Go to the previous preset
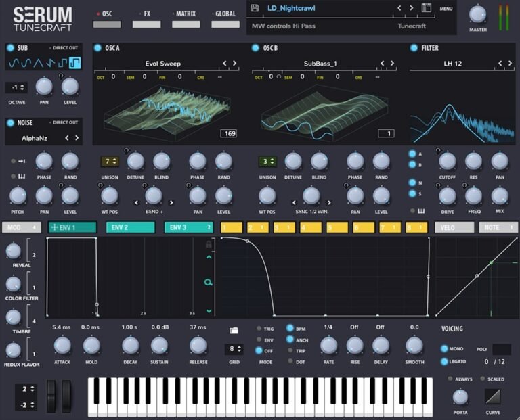The width and height of the screenshot is (520, 420). [399, 8]
